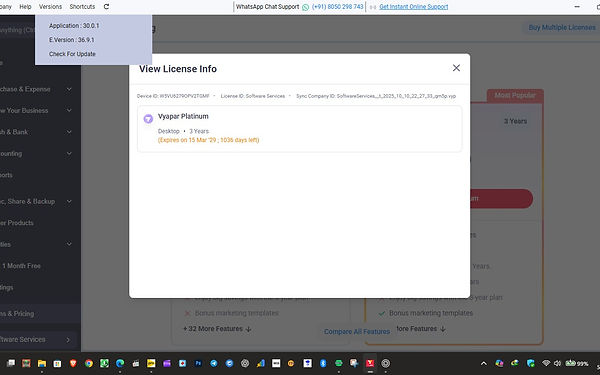Show hidden system tray icons

click(x=484, y=364)
